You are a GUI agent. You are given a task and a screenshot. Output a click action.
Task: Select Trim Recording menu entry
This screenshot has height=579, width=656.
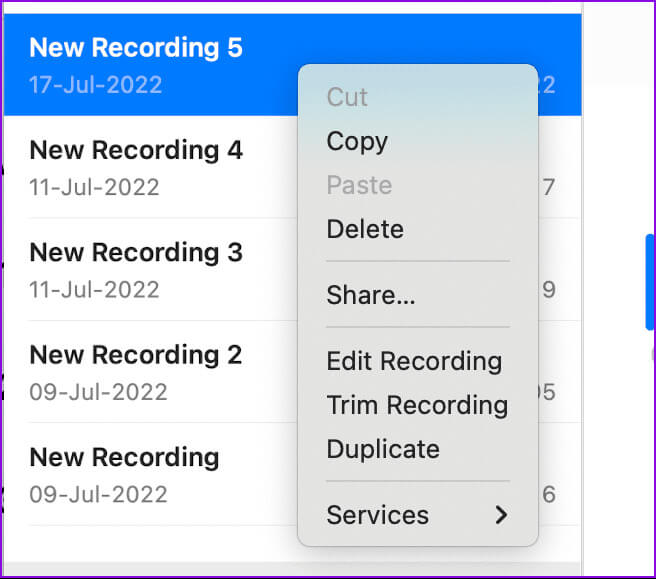click(x=417, y=405)
